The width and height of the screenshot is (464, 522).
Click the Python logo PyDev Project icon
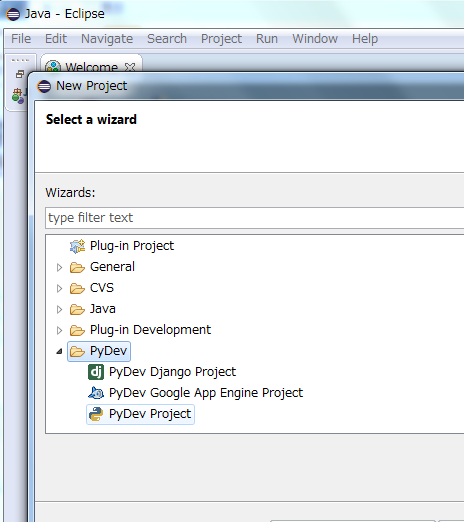[96, 414]
